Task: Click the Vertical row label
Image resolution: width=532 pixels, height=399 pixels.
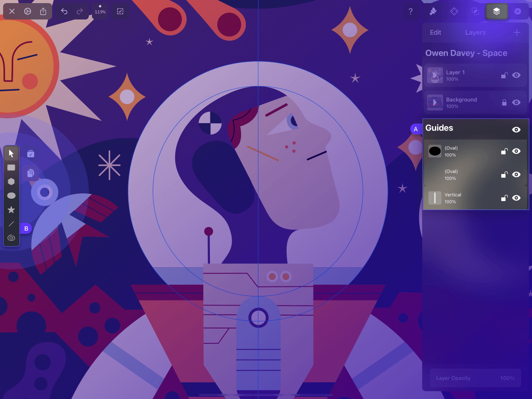Action: pyautogui.click(x=453, y=195)
